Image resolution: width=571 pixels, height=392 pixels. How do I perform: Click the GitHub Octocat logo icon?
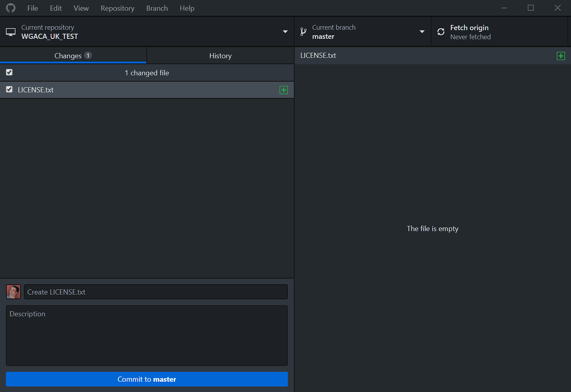point(11,8)
